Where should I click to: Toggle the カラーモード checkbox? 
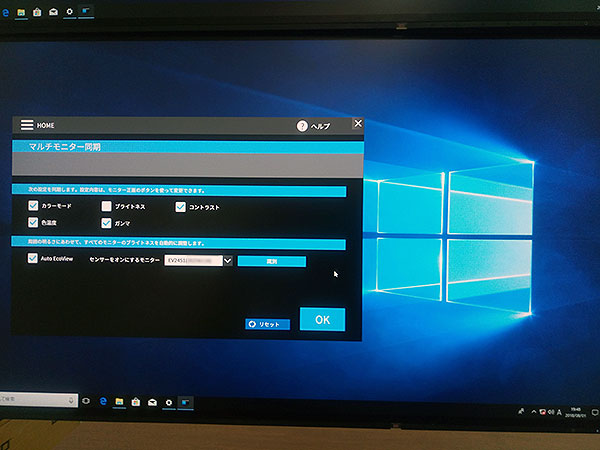pos(33,205)
